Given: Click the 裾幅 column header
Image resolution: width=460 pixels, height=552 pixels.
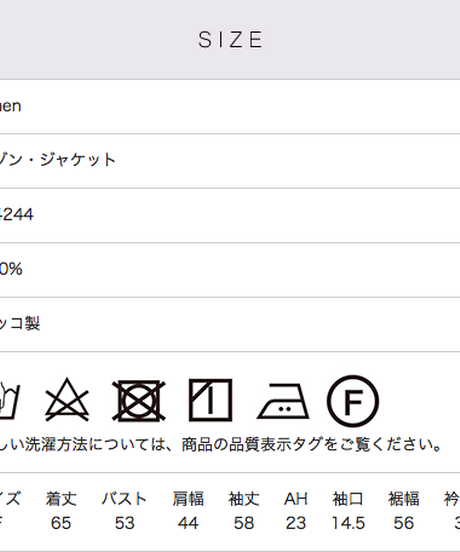Looking at the screenshot, I should (x=404, y=499).
